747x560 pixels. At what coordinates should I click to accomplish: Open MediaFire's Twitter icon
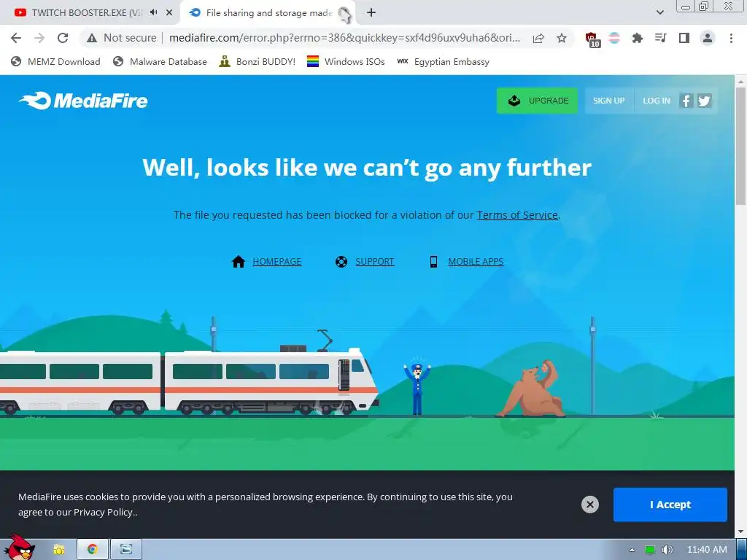704,101
